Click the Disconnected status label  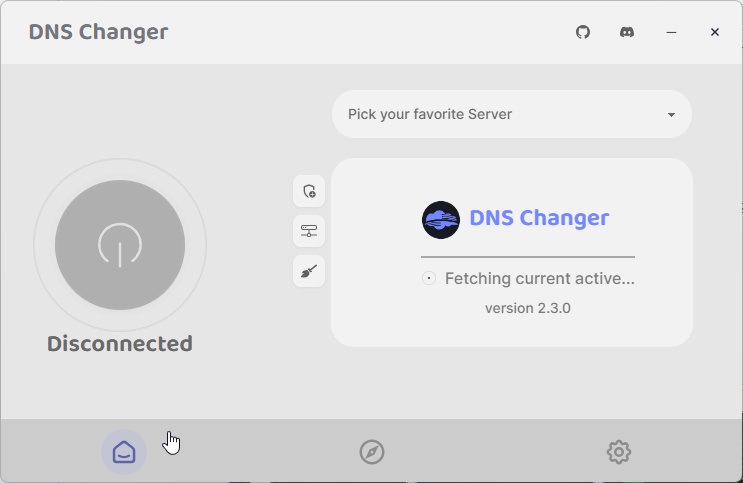tap(120, 344)
